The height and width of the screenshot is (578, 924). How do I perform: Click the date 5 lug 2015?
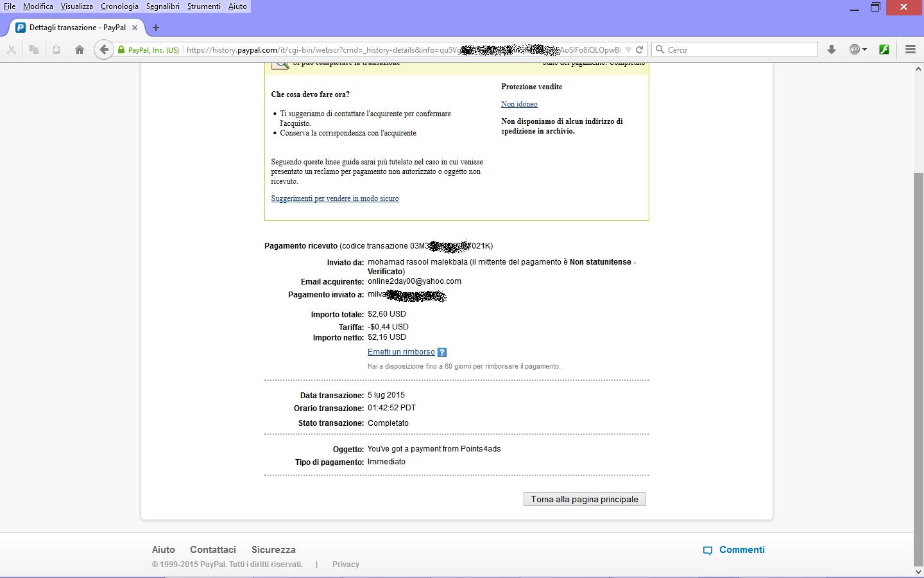tap(386, 395)
